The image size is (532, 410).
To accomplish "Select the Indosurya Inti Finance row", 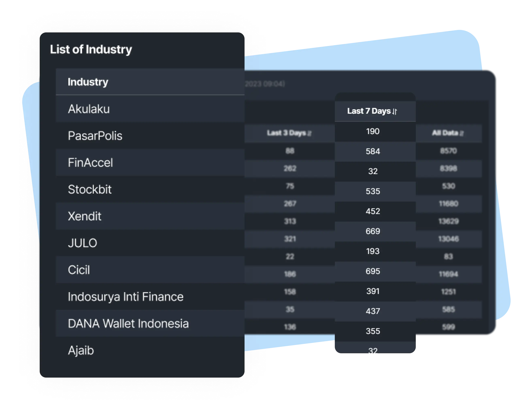I will click(x=150, y=297).
